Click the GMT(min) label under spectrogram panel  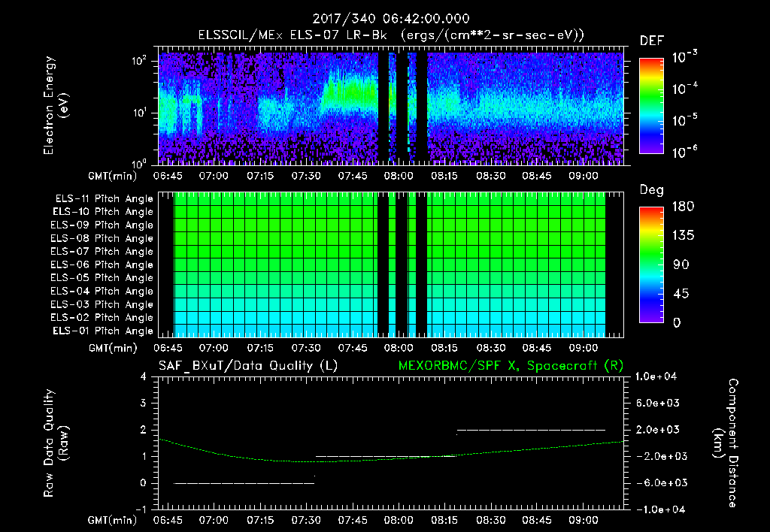point(113,176)
